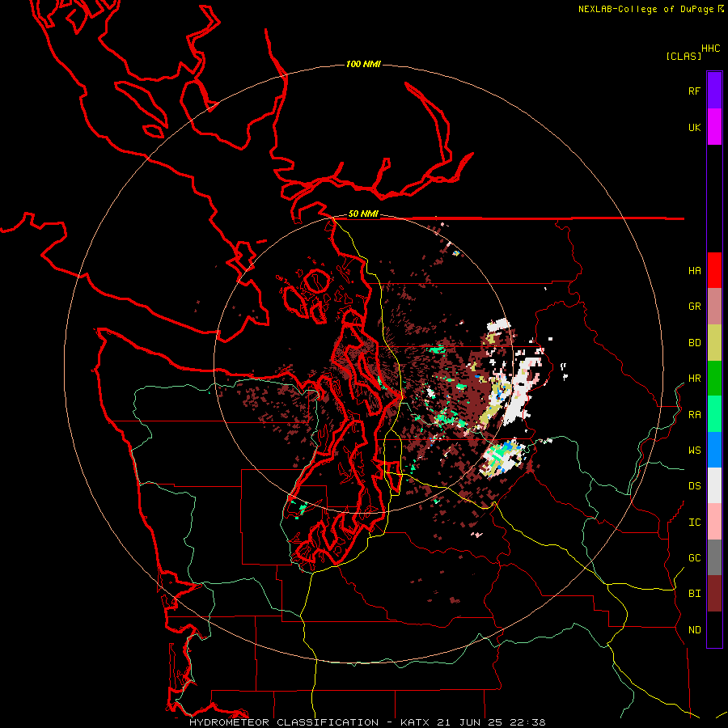Click the IC pink legend swatch

[714, 522]
